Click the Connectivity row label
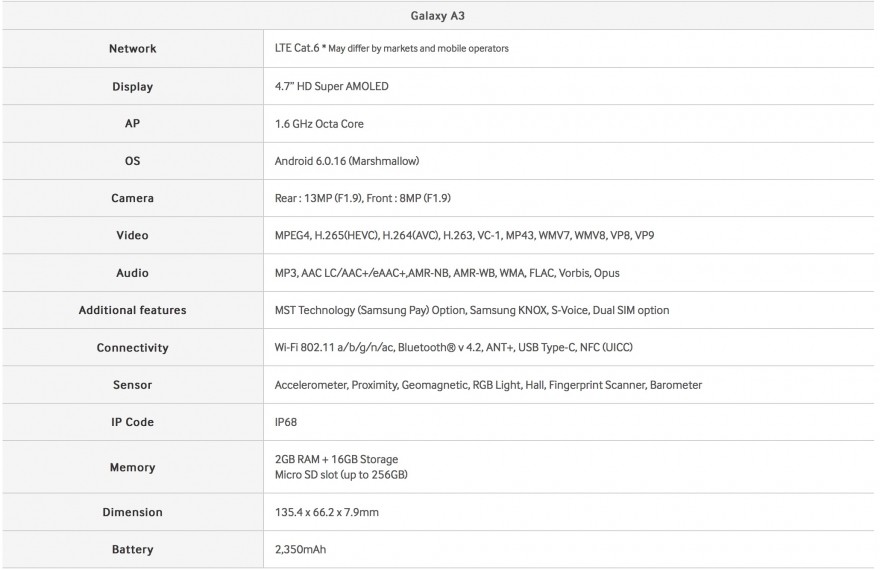Viewport: 880px width, 570px height. (132, 348)
